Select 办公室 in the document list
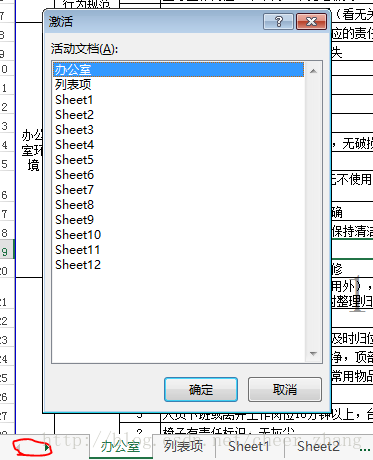This screenshot has width=373, height=460. (178, 70)
